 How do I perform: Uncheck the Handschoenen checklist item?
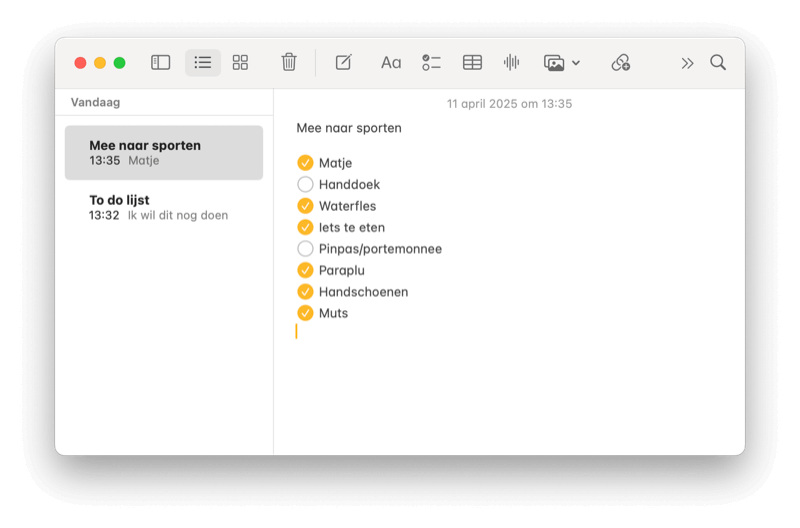[305, 291]
